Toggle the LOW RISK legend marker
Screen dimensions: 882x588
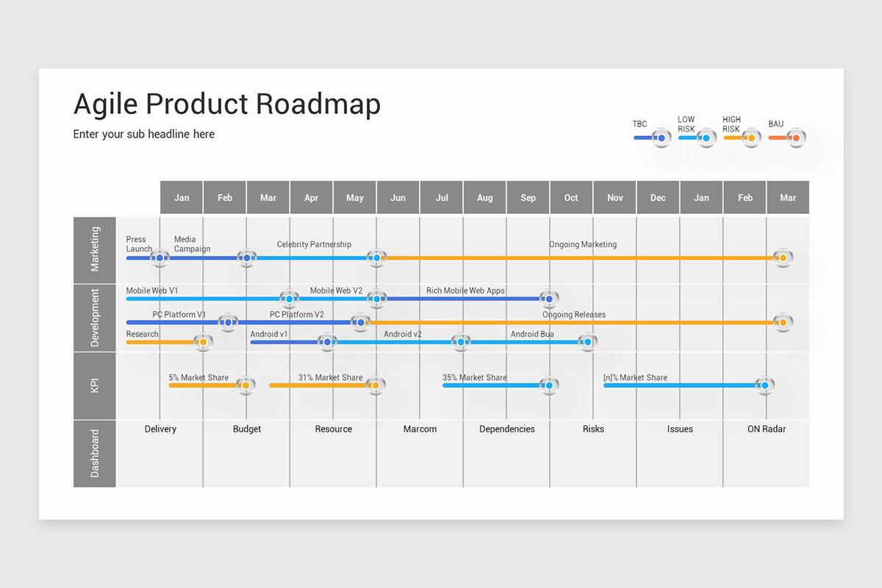(x=706, y=137)
